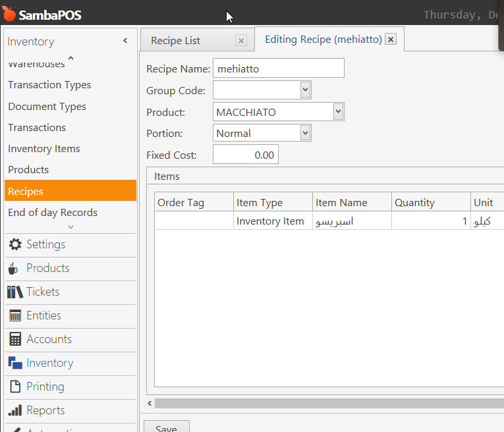Click the Unit column header
This screenshot has width=504, height=432.
click(x=488, y=202)
